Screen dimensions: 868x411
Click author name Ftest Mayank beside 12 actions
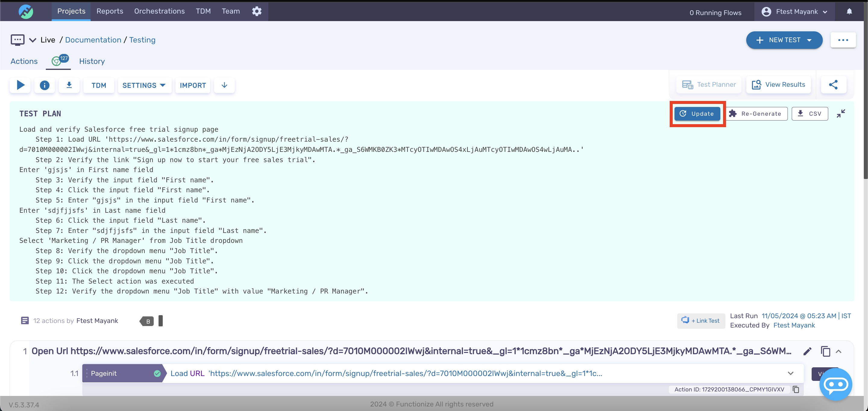click(97, 320)
